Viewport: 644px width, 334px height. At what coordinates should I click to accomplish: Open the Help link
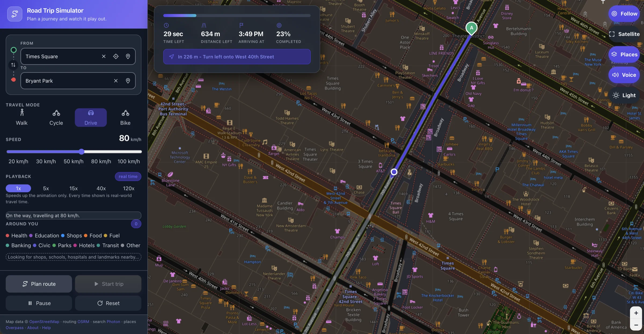pos(46,328)
